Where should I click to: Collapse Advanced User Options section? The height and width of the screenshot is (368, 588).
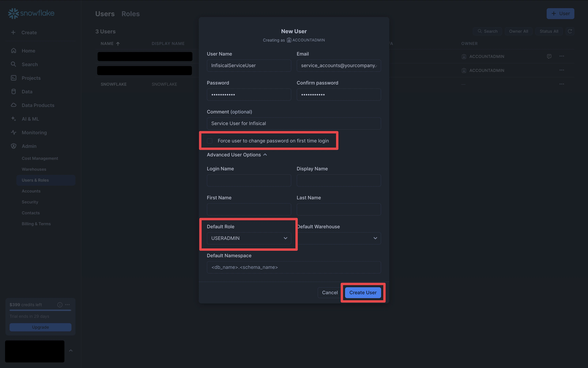pos(237,155)
